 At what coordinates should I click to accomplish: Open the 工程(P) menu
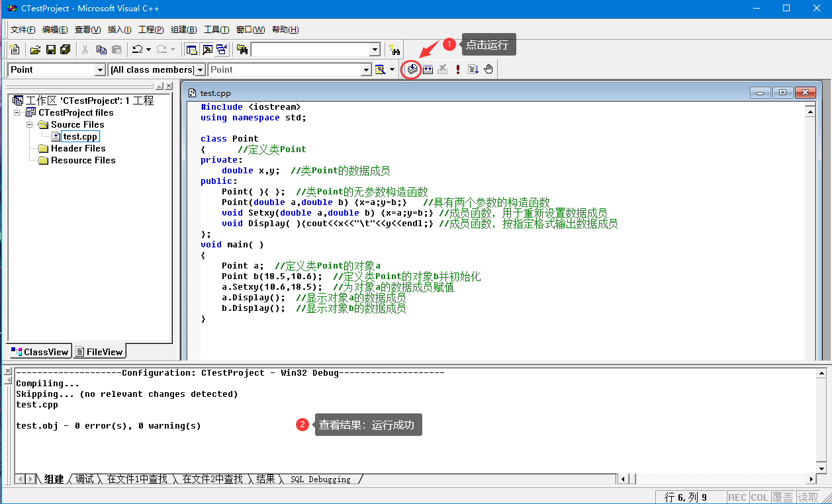coord(151,30)
